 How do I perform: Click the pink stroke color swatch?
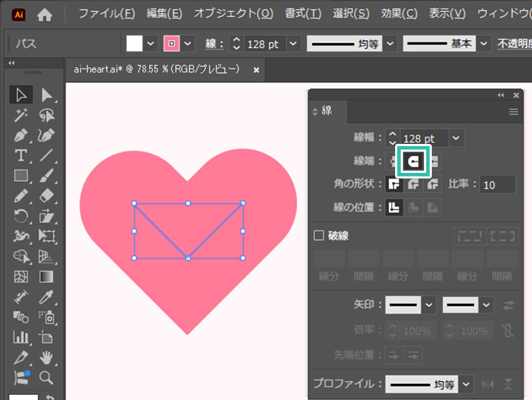[x=171, y=44]
